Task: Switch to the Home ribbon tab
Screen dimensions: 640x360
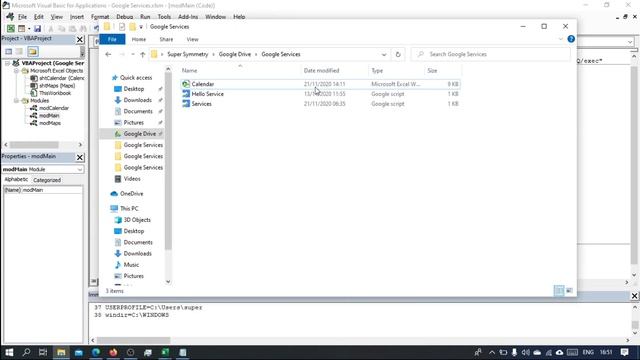Action: click(139, 39)
